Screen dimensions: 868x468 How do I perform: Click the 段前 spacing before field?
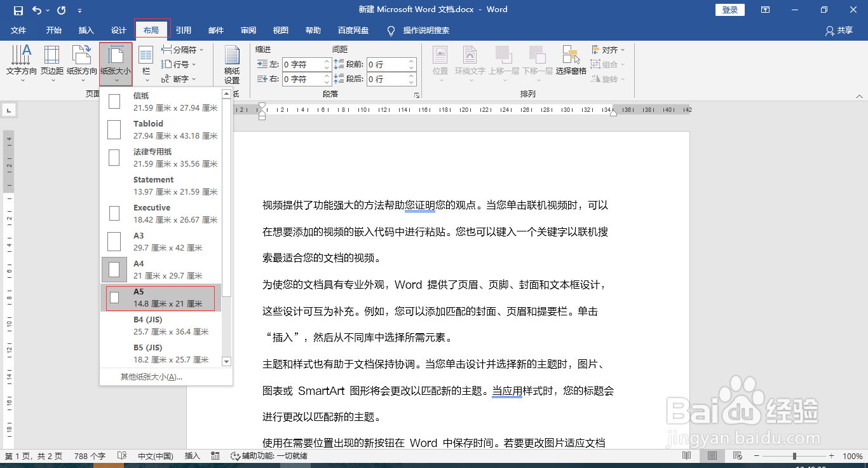pos(388,64)
